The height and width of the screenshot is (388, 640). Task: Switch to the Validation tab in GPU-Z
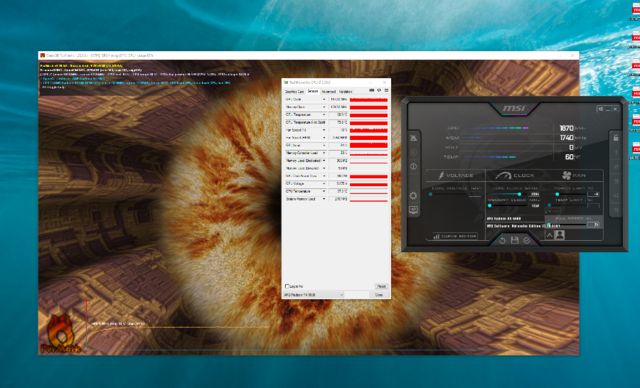(x=345, y=91)
